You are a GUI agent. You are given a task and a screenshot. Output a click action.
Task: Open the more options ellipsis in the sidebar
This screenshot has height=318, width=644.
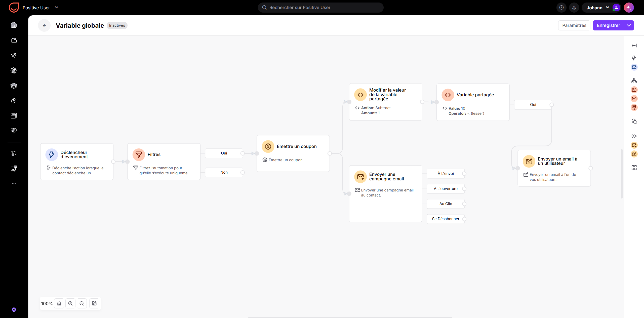(x=14, y=184)
